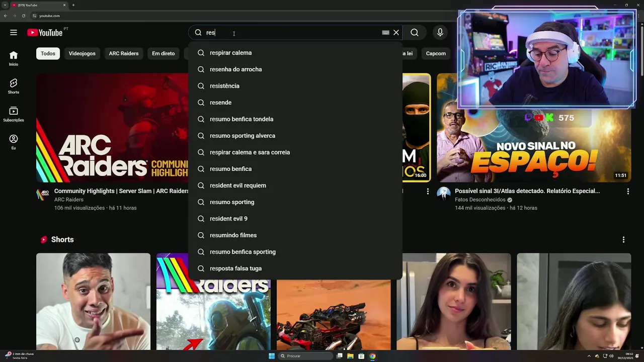Choose suggestion 'resident evil 9'
The width and height of the screenshot is (644, 362).
point(295,219)
